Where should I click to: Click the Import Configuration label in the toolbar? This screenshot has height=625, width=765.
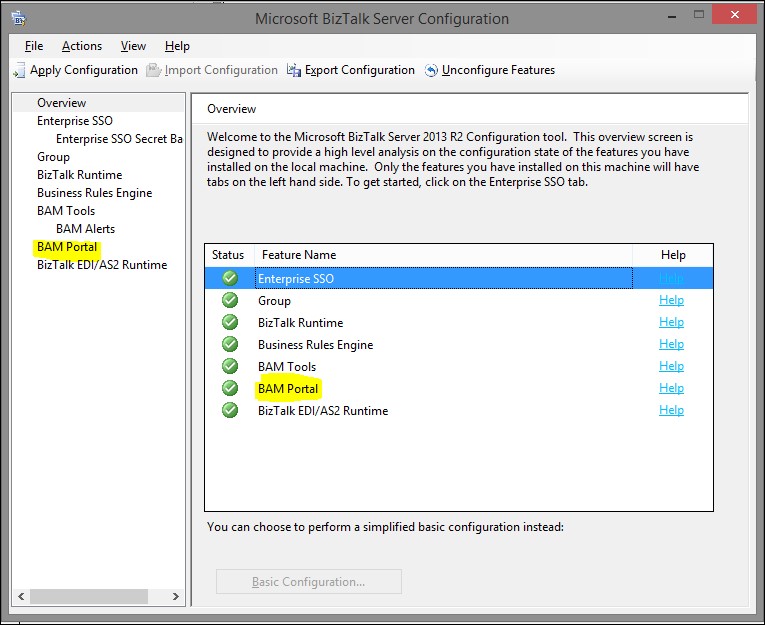pos(221,70)
